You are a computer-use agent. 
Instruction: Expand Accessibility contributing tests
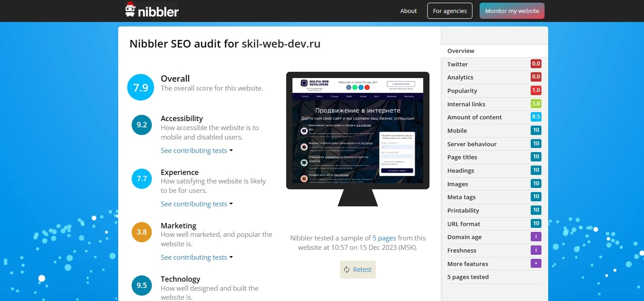(x=197, y=150)
